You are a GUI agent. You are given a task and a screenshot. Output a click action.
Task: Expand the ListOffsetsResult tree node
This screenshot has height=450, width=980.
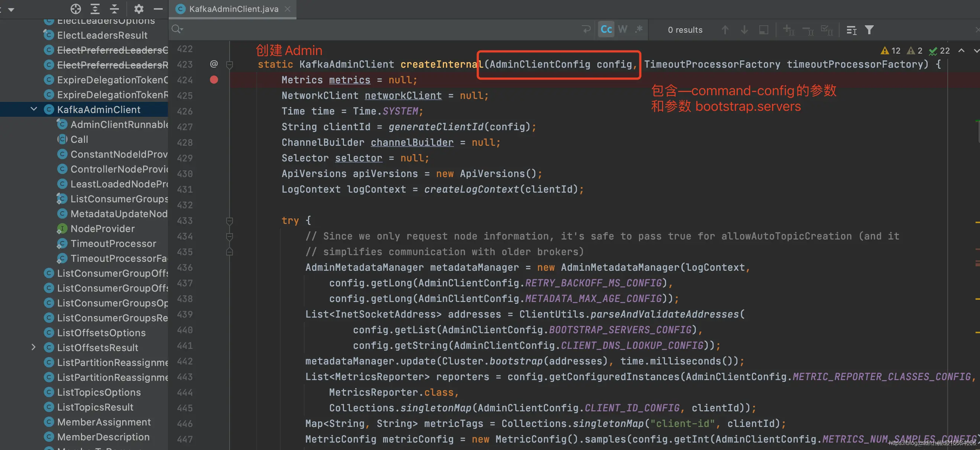point(33,347)
